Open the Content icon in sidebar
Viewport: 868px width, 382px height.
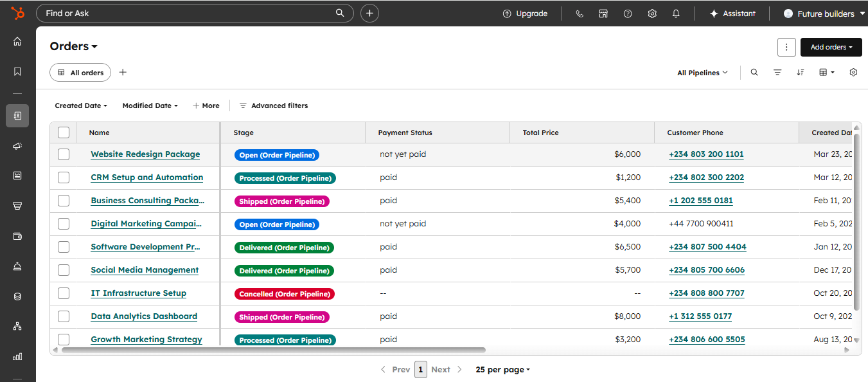tap(17, 176)
